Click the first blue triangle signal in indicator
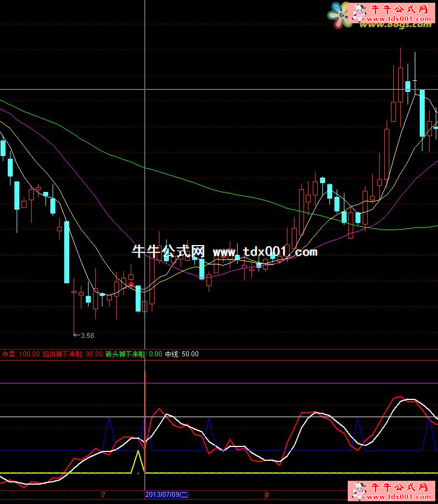This screenshot has height=504, width=438. (109, 433)
